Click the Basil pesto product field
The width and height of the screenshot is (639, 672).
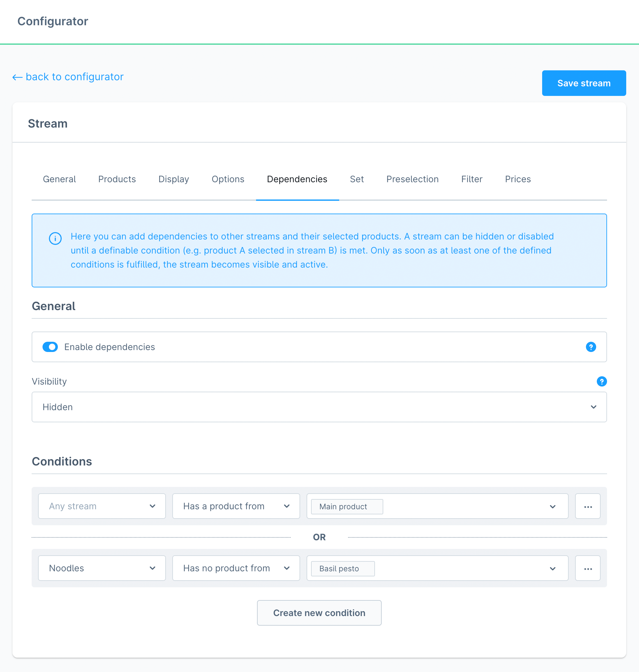coord(437,567)
